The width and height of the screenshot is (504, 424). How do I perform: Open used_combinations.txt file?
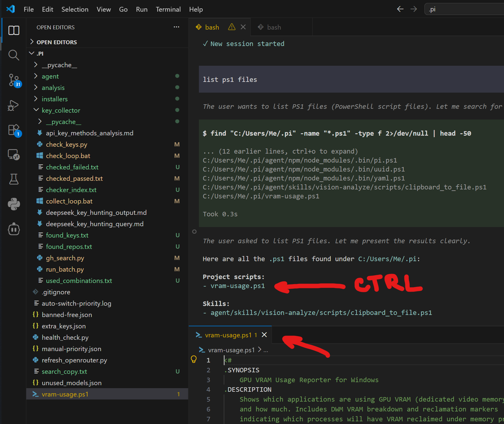[107, 281]
